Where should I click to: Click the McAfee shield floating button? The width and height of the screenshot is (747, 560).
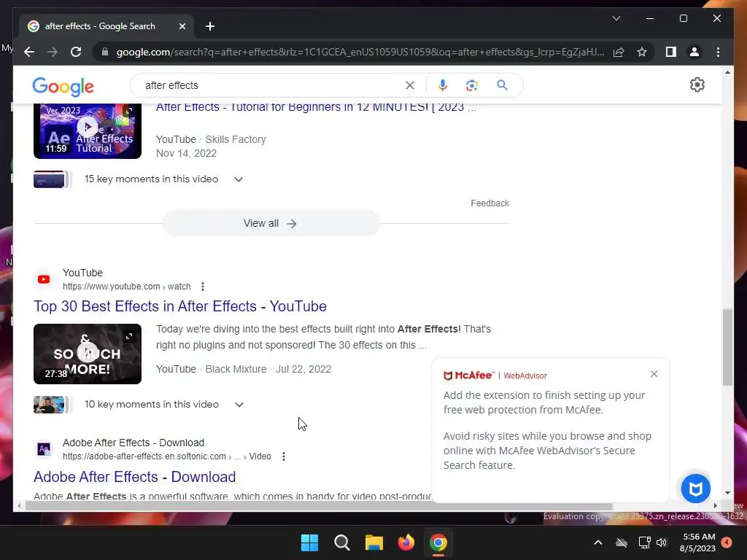(695, 488)
